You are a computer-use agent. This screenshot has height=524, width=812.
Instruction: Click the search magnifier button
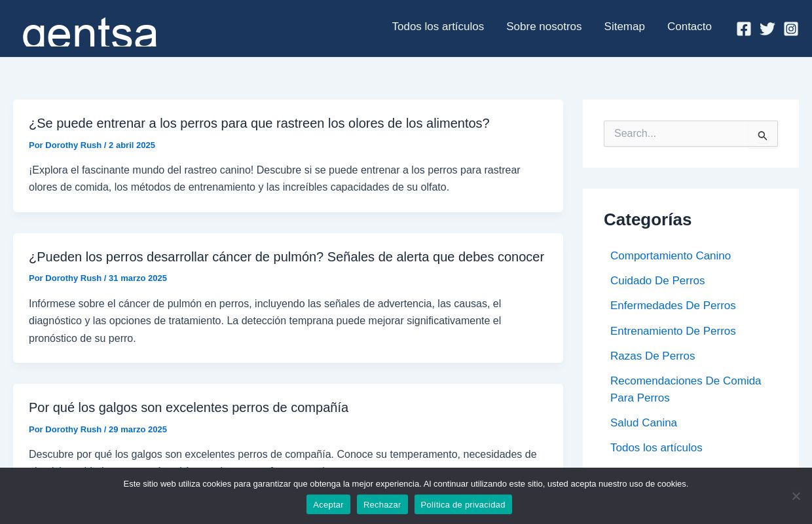tap(762, 136)
